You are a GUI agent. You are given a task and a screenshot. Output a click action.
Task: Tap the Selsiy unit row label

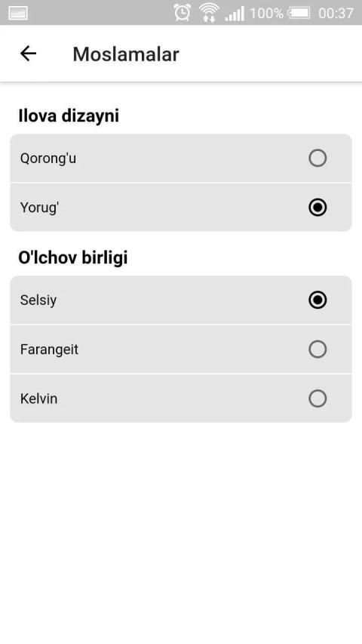[x=38, y=300]
